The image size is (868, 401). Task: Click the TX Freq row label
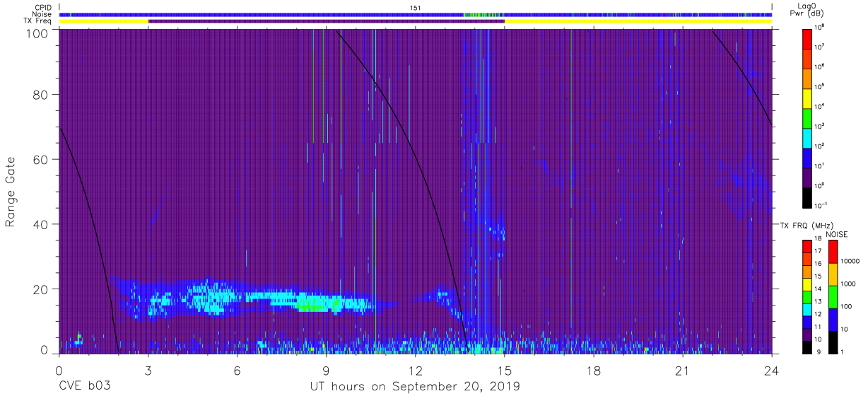[x=37, y=21]
